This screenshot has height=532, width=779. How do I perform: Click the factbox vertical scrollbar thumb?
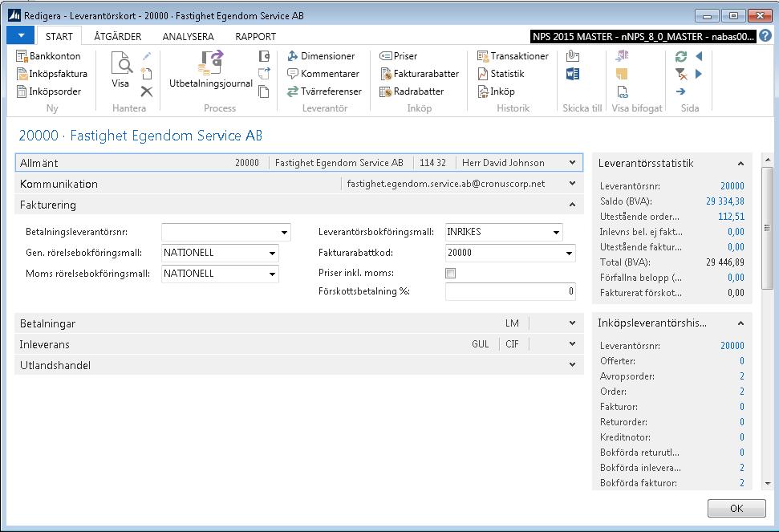coord(768,228)
